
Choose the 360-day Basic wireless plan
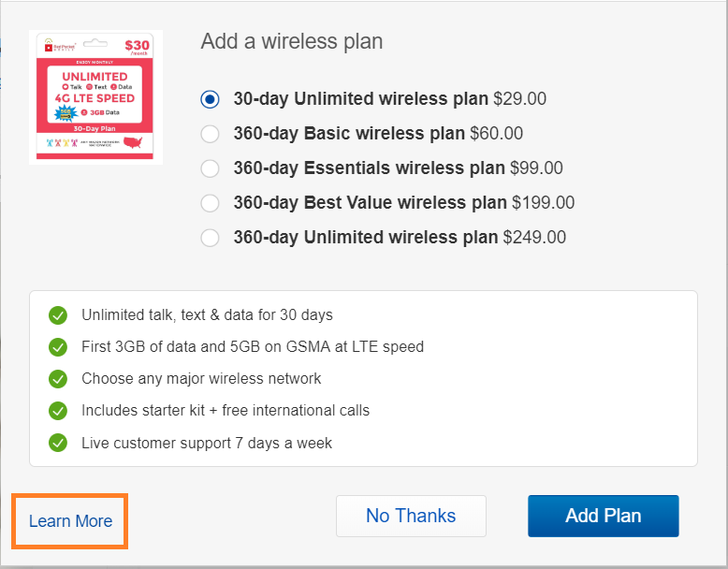pos(210,134)
